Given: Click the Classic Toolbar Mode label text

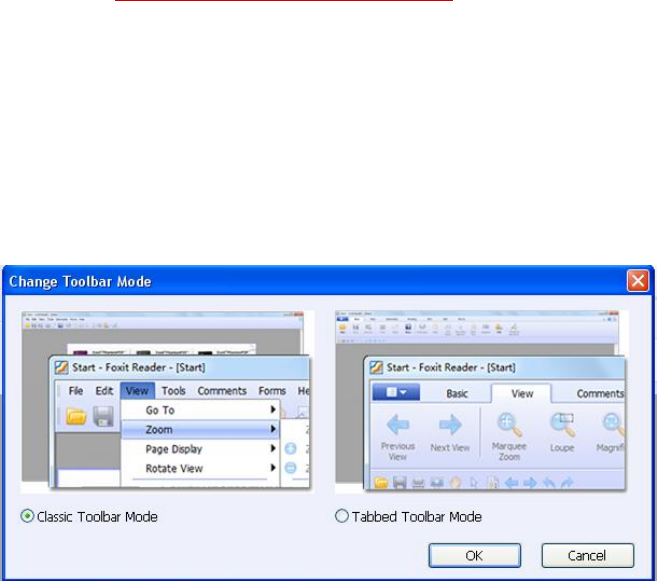Looking at the screenshot, I should point(97,517).
